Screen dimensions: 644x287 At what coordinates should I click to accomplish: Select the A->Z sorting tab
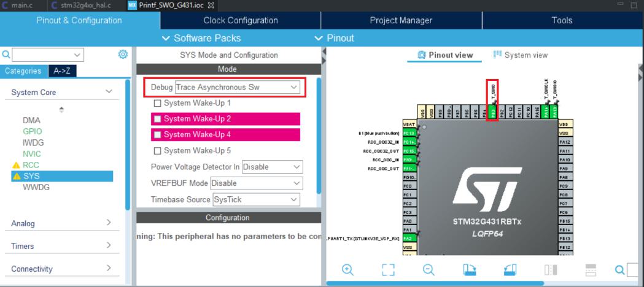tap(62, 71)
